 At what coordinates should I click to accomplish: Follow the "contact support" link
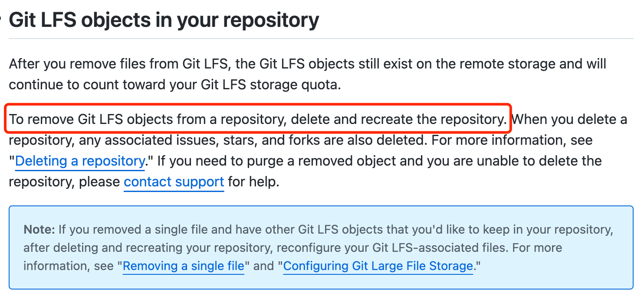pyautogui.click(x=174, y=182)
